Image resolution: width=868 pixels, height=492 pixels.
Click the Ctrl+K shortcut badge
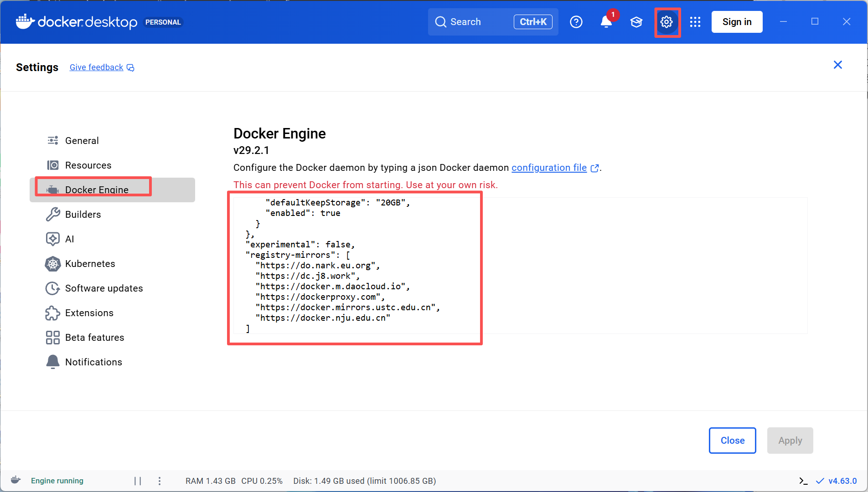pos(533,22)
